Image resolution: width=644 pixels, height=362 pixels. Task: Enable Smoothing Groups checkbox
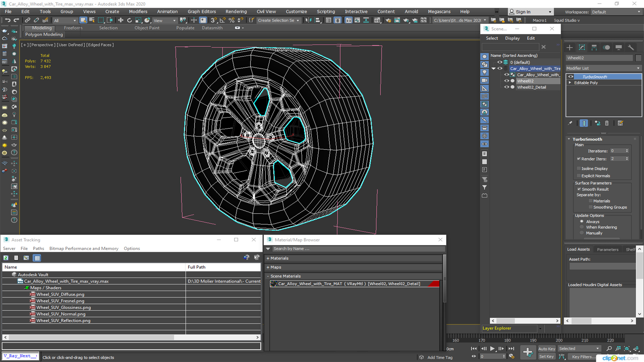591,207
